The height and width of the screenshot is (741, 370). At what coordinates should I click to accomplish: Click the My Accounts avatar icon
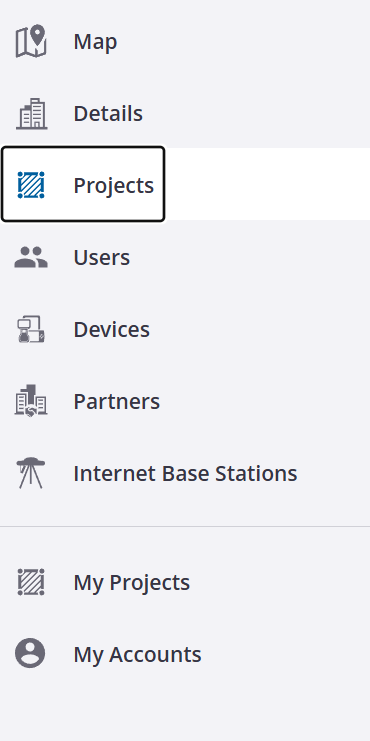point(30,654)
